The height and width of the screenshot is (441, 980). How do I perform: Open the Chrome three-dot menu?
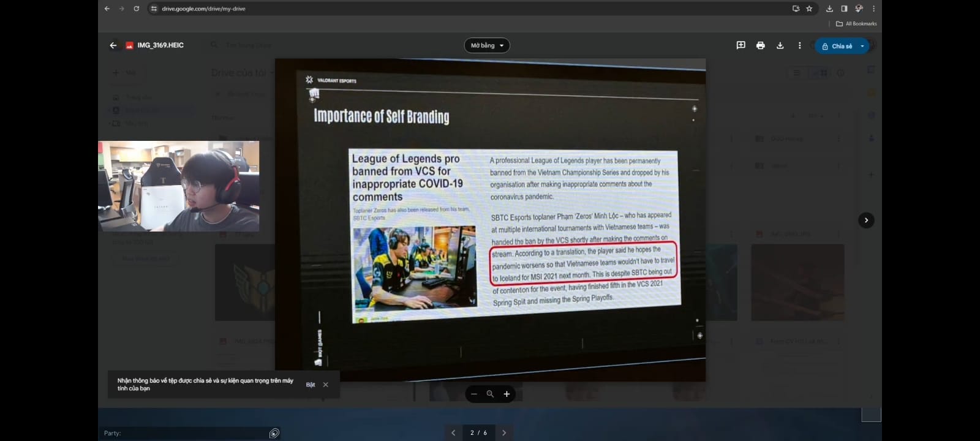coord(873,9)
